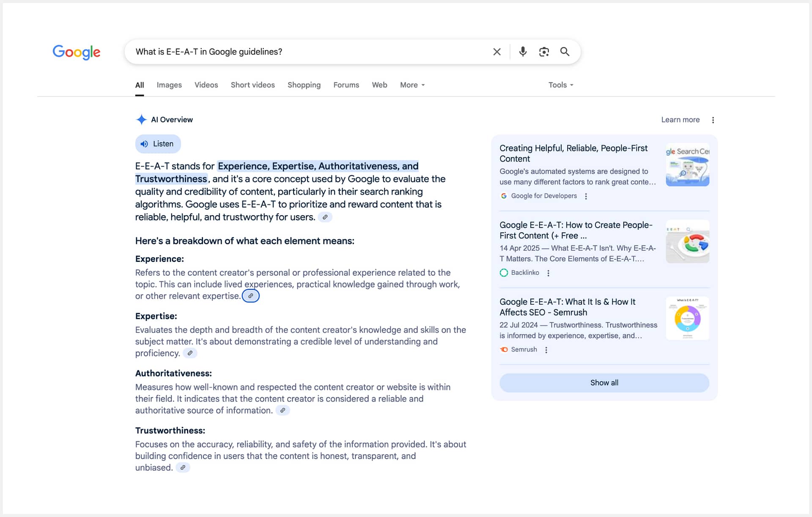This screenshot has width=812, height=517.
Task: Click the search query input field
Action: (309, 52)
